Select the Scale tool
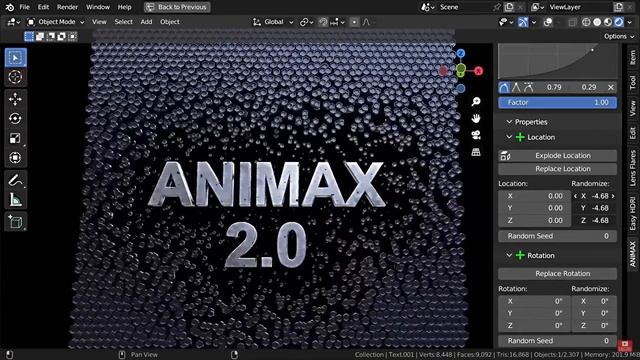The width and height of the screenshot is (640, 360). 16,138
